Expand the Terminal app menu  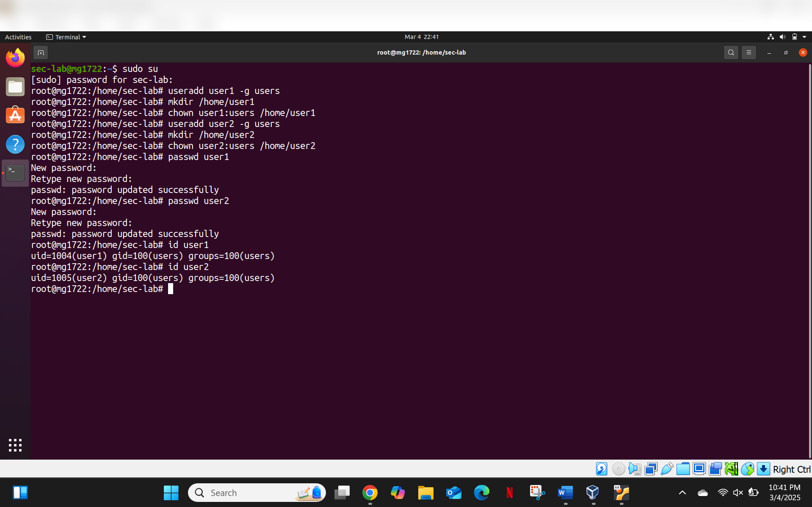click(x=66, y=37)
